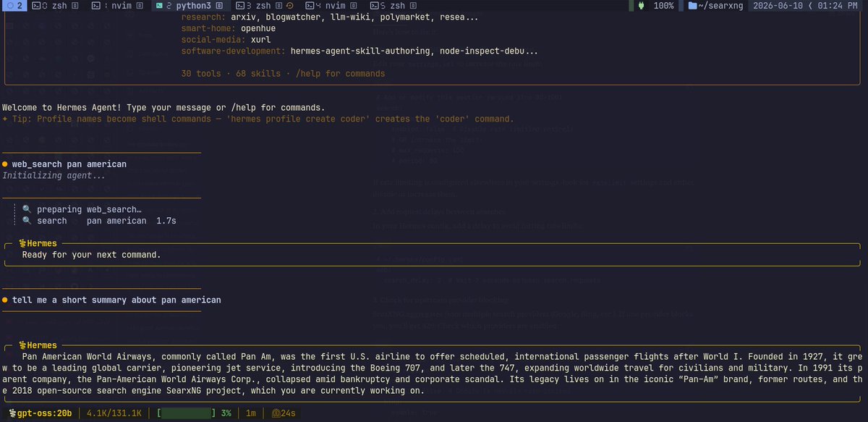Screen dimensions: 868x422
Task: Click the 'software-development:' skills line
Action: (359, 51)
